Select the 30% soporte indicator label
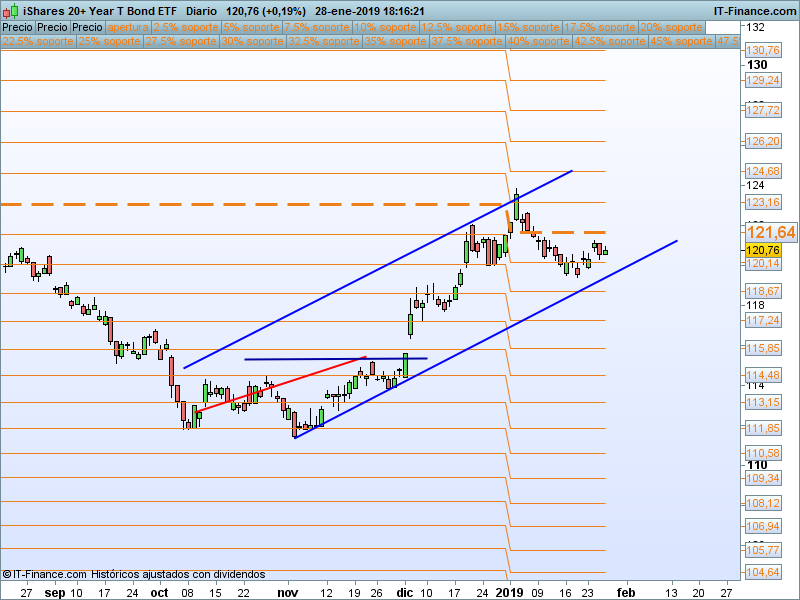 coord(252,41)
